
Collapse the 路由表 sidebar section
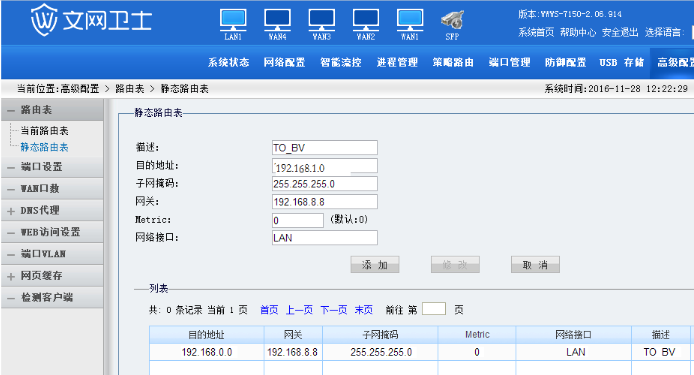(52, 110)
